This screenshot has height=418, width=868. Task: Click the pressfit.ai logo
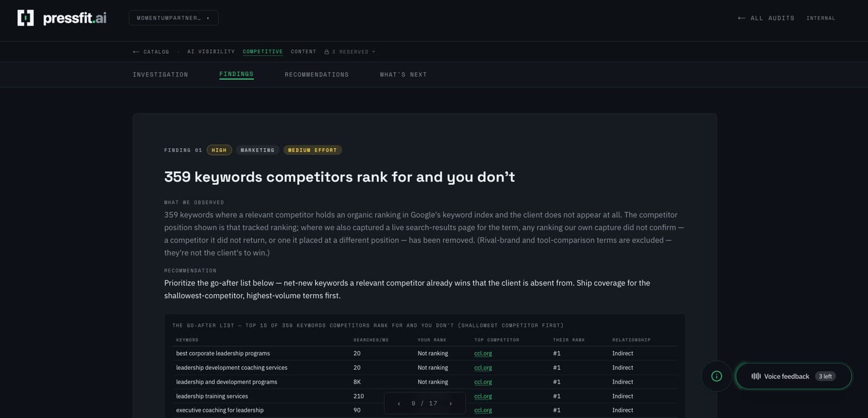pyautogui.click(x=62, y=18)
